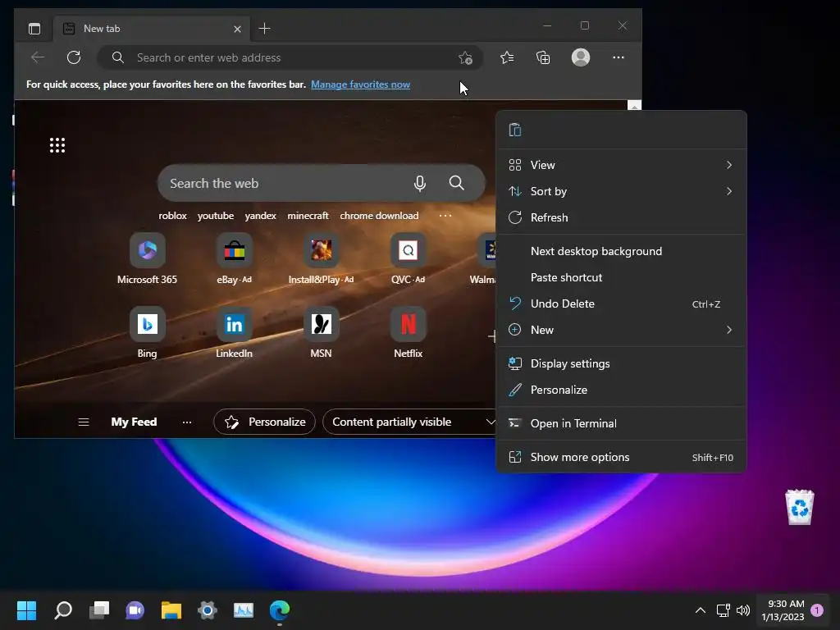Screen dimensions: 840x630
Task: Open the Favorites list icon
Action: (507, 57)
